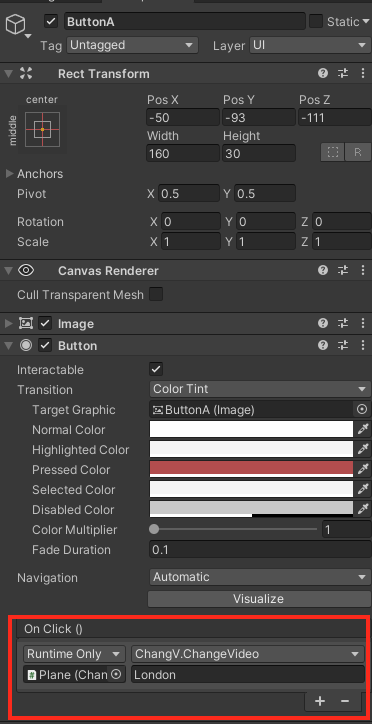Image resolution: width=372 pixels, height=724 pixels.
Task: Click the Pressed Color red swatch
Action: tap(252, 469)
